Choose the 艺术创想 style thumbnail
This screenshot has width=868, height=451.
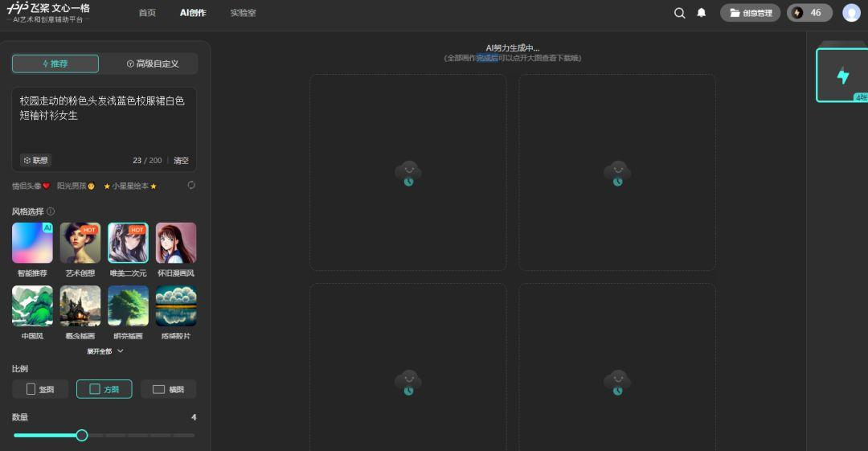(x=80, y=244)
